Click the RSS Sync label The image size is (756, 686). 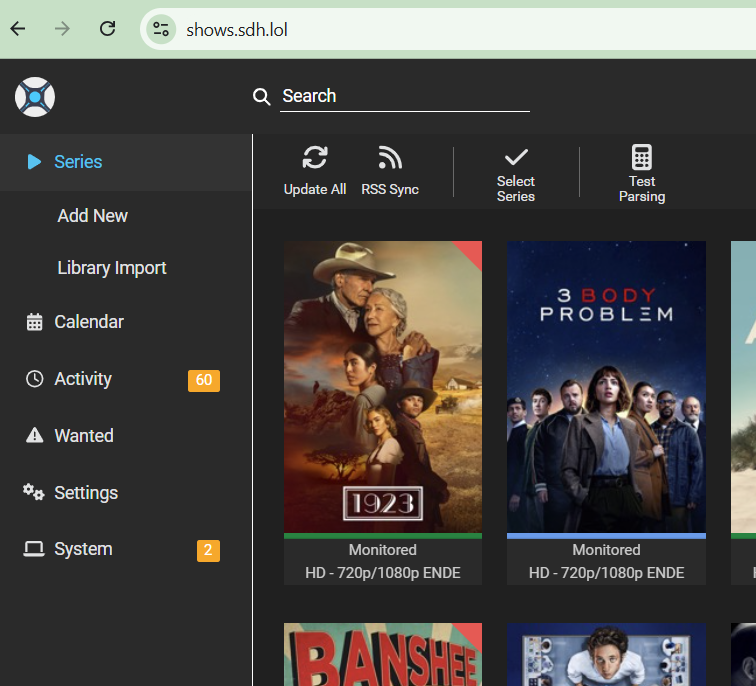tap(390, 189)
